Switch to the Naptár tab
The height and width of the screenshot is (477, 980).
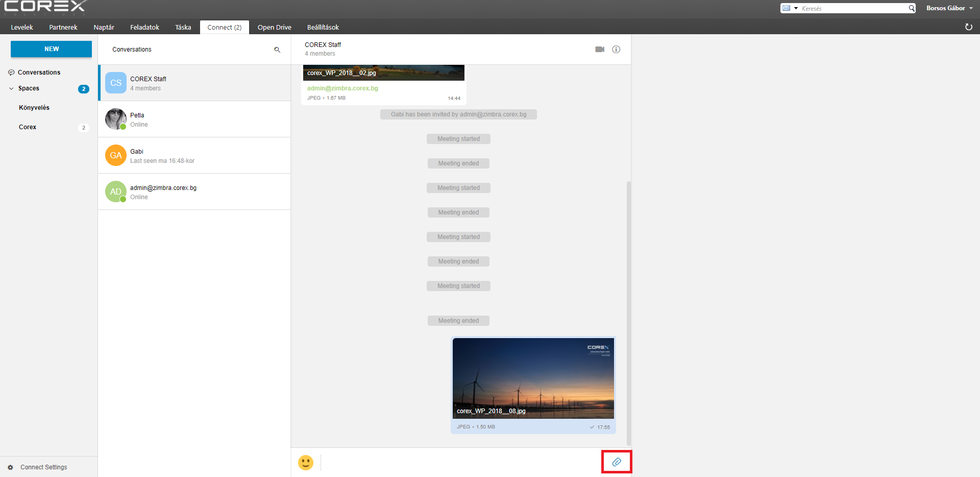pyautogui.click(x=104, y=27)
